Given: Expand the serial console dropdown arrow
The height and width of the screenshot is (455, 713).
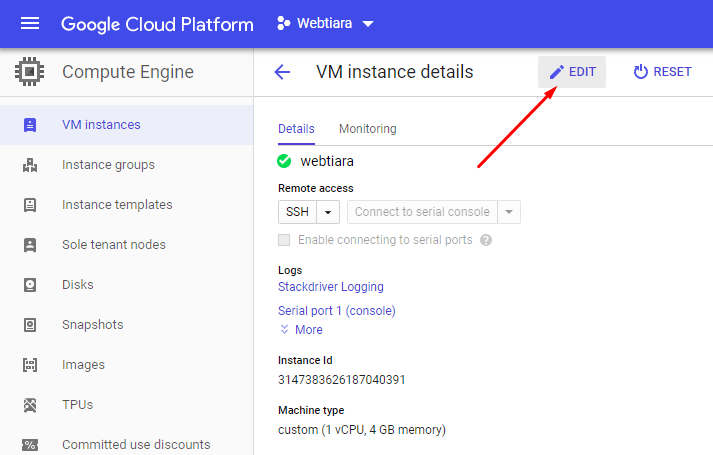Looking at the screenshot, I should [509, 212].
